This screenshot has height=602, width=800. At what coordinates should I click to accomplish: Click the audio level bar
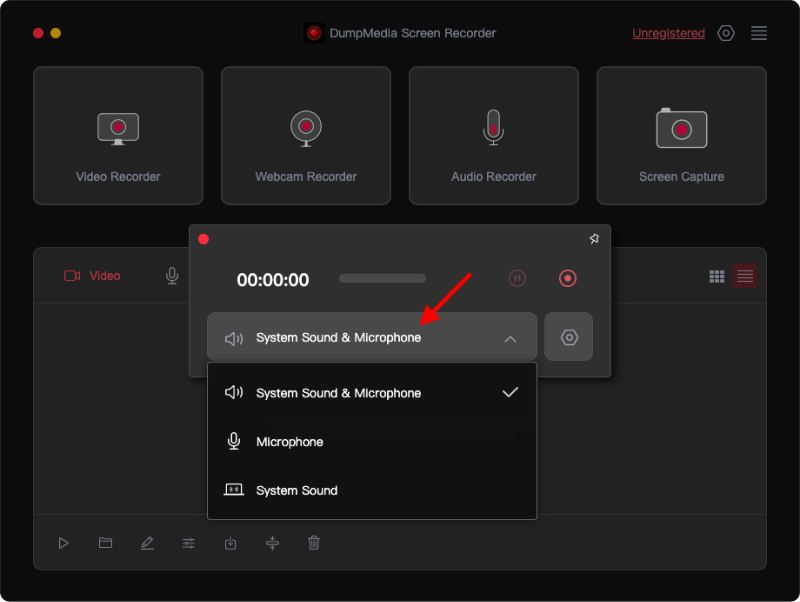[x=382, y=278]
